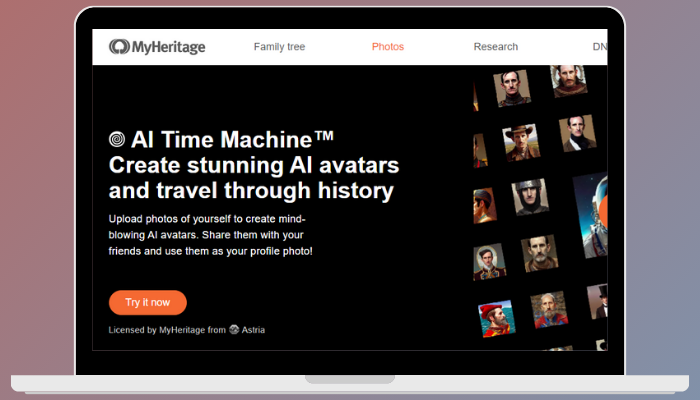Select the knight helmet avatar thumbnail
The width and height of the screenshot is (700, 400).
tap(530, 196)
